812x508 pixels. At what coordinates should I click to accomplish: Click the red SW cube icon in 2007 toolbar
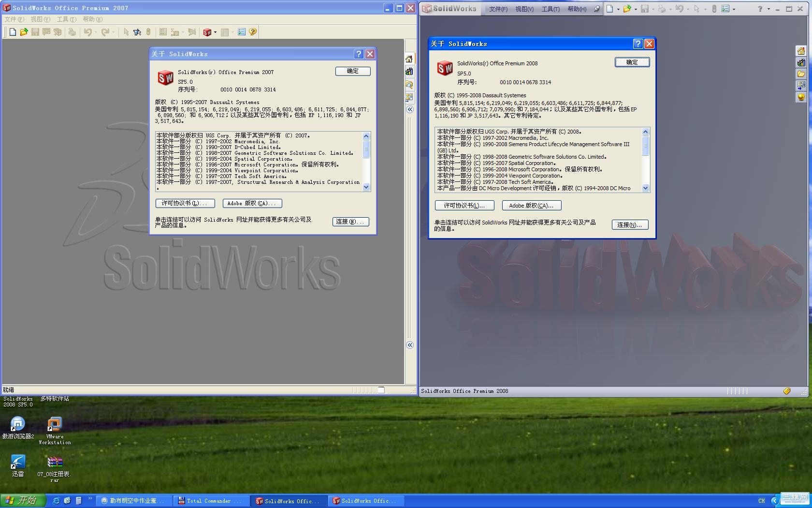(x=207, y=32)
